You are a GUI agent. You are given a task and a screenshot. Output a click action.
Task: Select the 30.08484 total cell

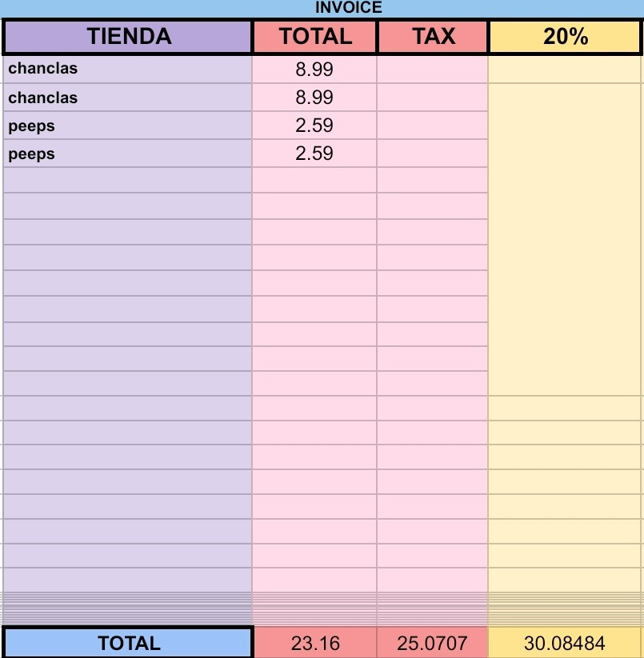[x=565, y=643]
